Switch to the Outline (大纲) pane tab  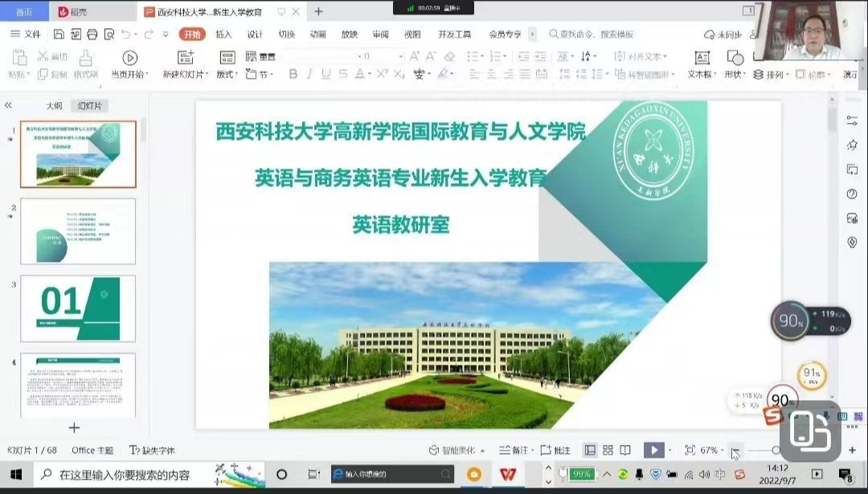[x=54, y=106]
